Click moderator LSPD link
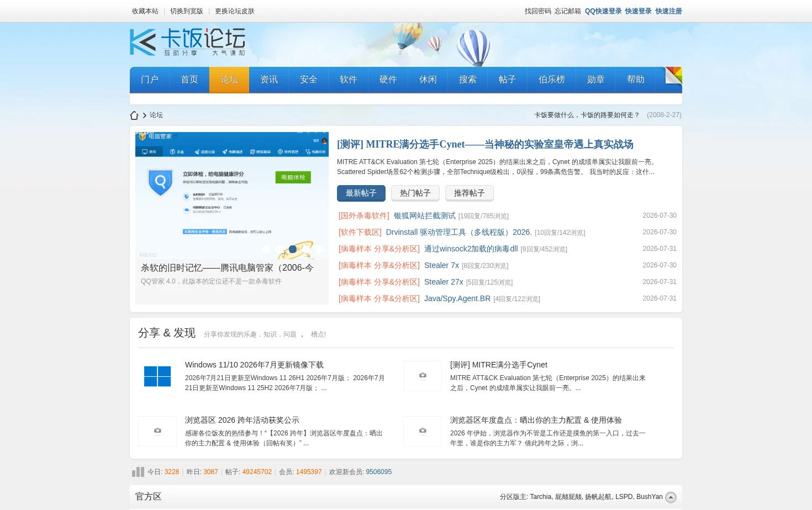 pyautogui.click(x=624, y=497)
